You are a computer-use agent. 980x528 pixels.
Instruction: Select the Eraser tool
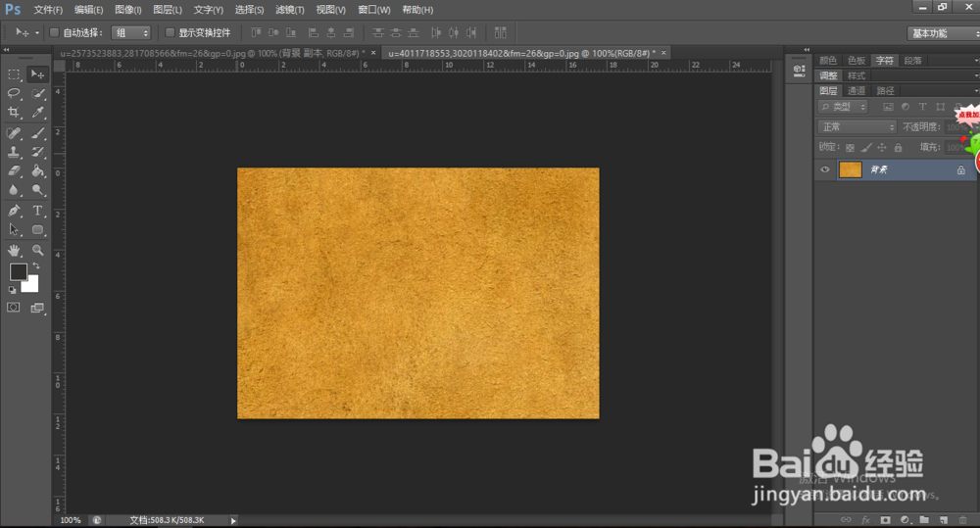tap(15, 171)
